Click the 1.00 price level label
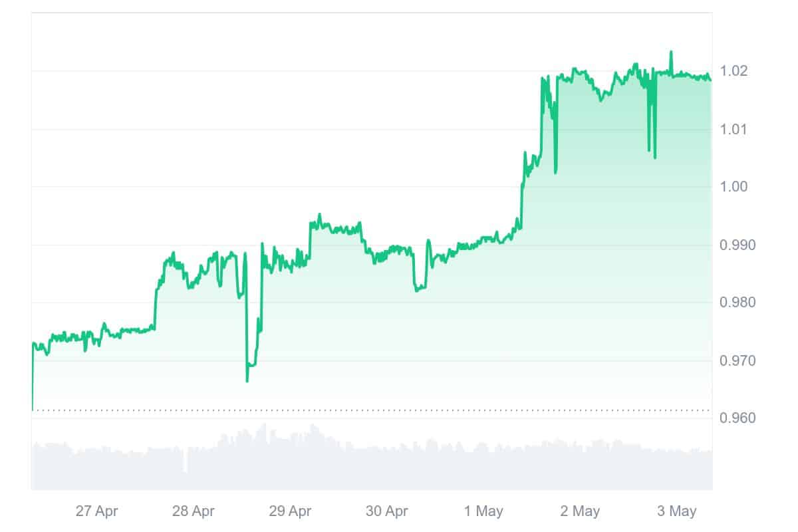 (x=735, y=187)
